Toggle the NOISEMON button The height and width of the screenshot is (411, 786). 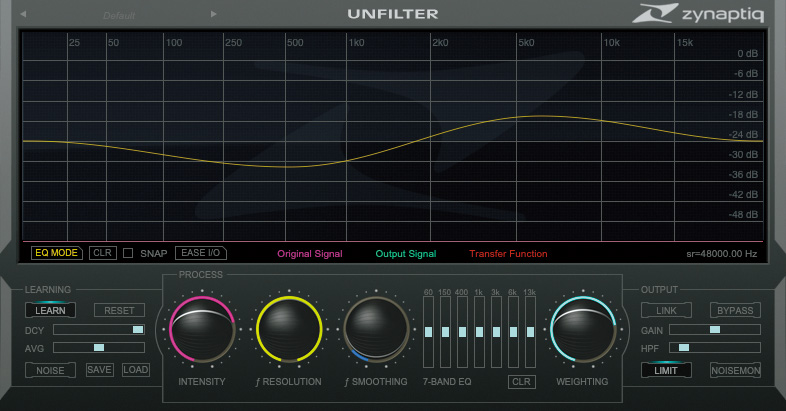735,370
